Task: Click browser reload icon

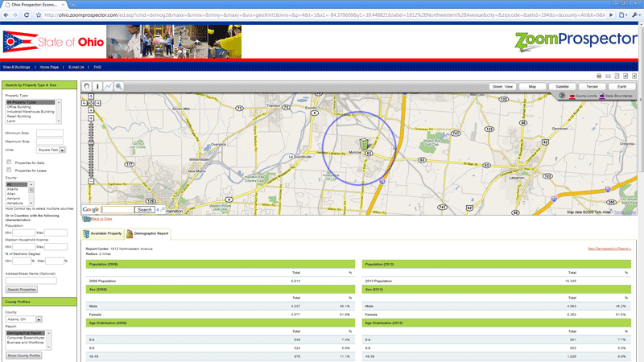Action: point(27,14)
